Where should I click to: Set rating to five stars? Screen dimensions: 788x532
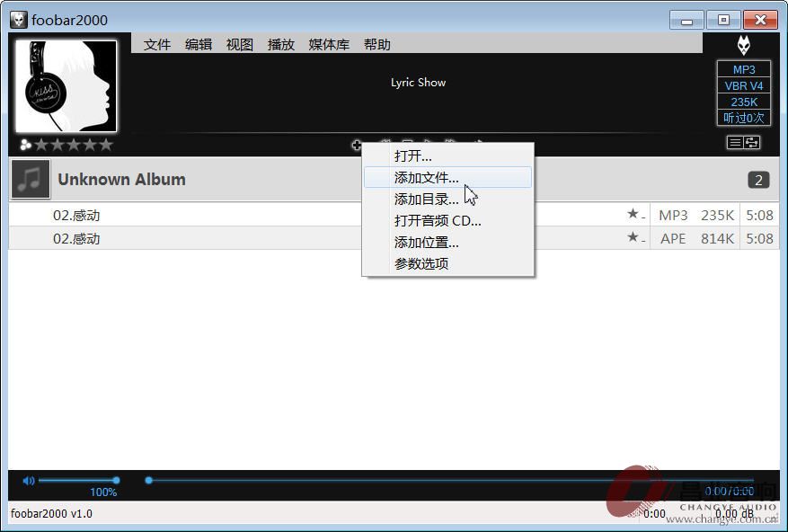click(105, 146)
